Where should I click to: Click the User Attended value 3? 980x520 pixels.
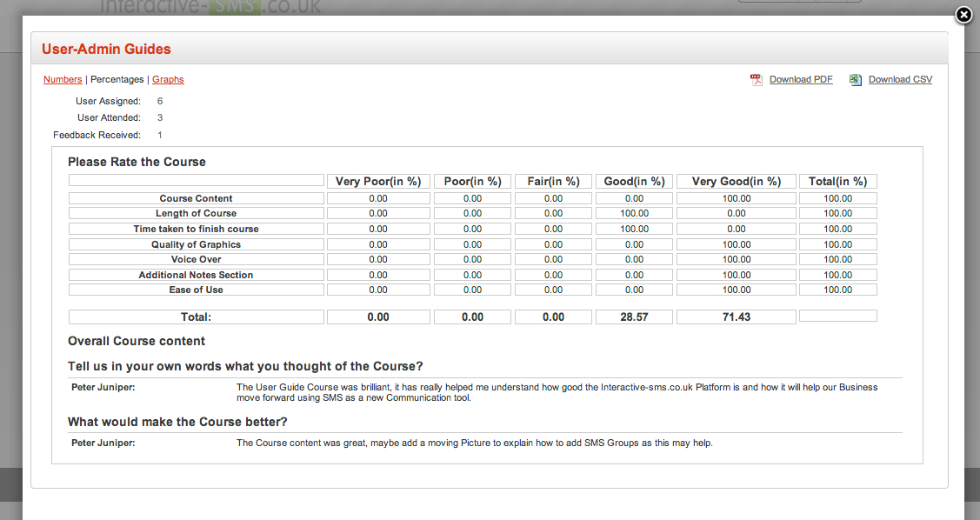(x=160, y=117)
